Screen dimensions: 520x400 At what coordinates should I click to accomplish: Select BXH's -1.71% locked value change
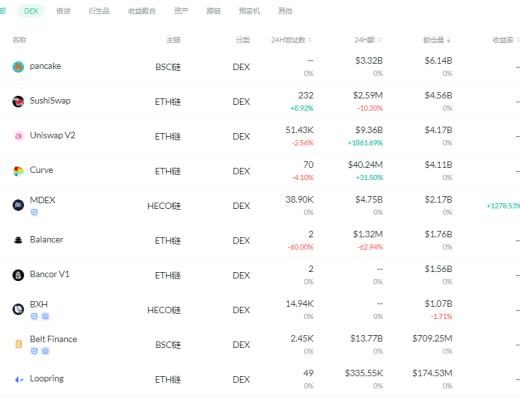tap(442, 317)
